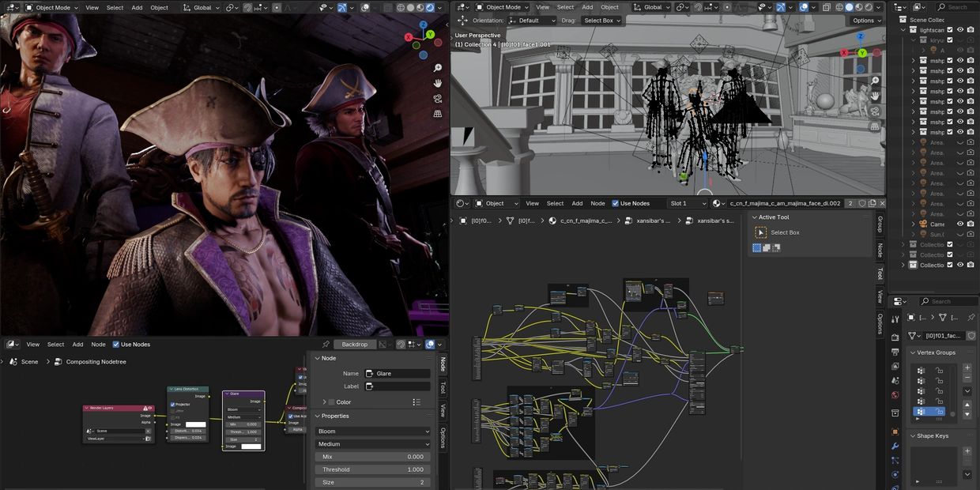The width and height of the screenshot is (980, 490).
Task: Open Medium quality dropdown in Properties panel
Action: point(373,444)
